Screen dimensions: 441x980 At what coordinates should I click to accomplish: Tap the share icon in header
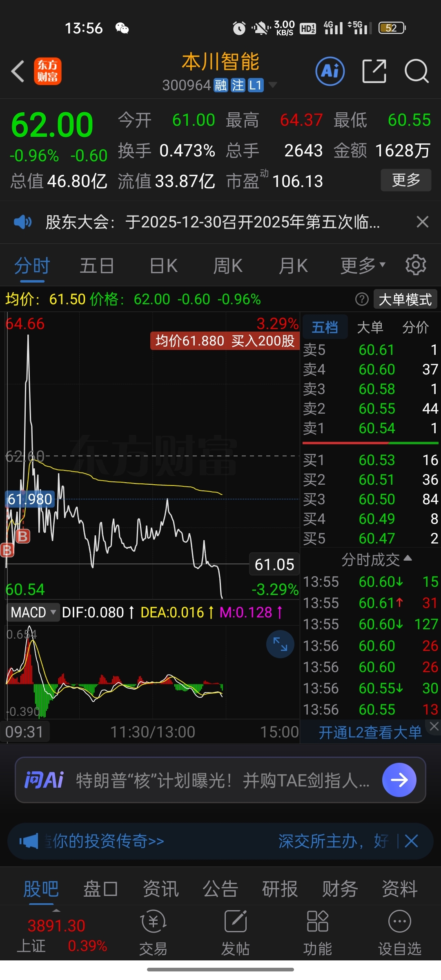(x=374, y=71)
